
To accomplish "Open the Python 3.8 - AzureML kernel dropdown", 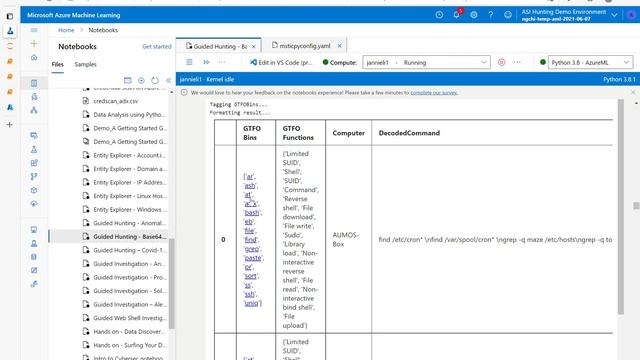I will (x=590, y=62).
